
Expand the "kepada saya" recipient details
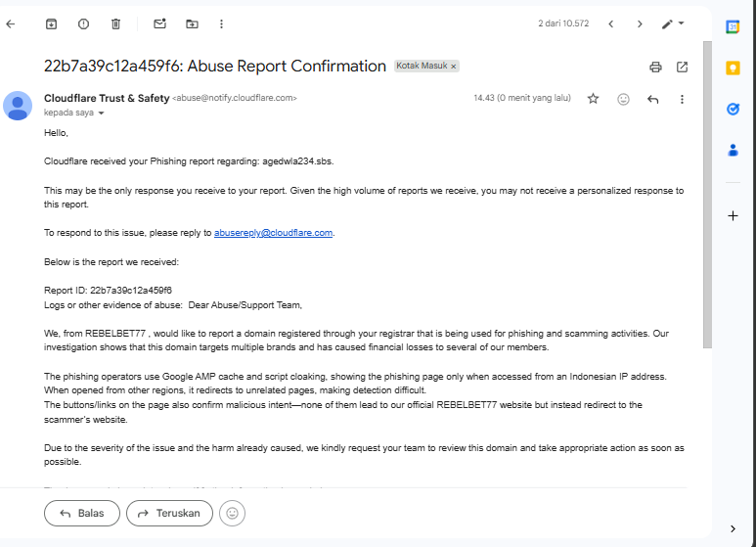pyautogui.click(x=100, y=114)
